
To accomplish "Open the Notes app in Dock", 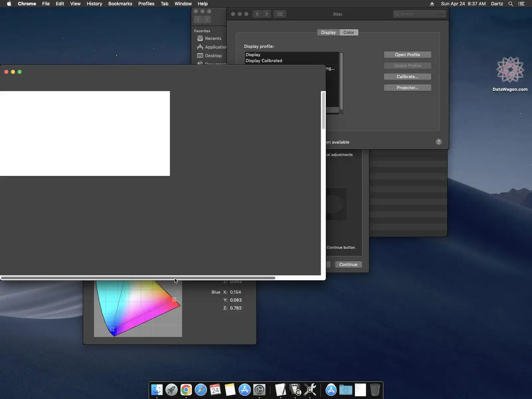I will point(230,390).
